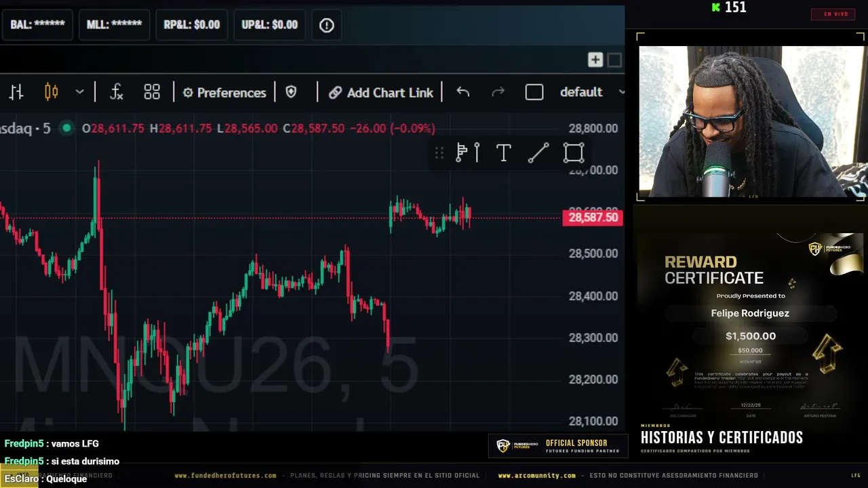Click the BAL balance display
868x488 pixels.
(37, 25)
